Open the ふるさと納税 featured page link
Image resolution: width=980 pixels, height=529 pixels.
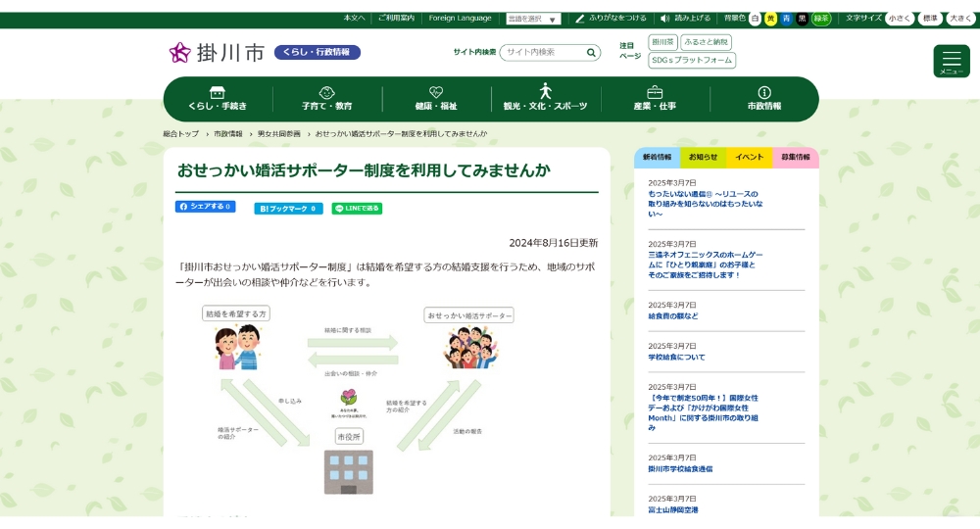coord(707,43)
